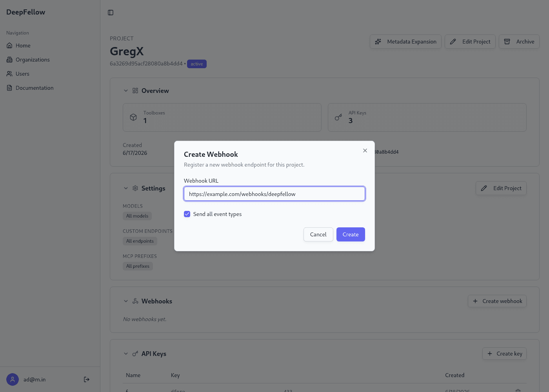This screenshot has height=392, width=549.
Task: Go to Users page
Action: [x=50, y=74]
